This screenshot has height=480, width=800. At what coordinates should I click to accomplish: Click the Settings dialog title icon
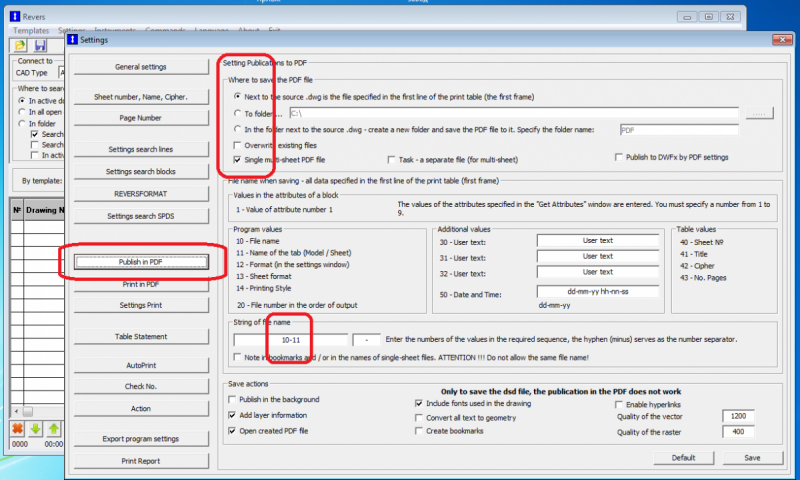click(x=73, y=40)
